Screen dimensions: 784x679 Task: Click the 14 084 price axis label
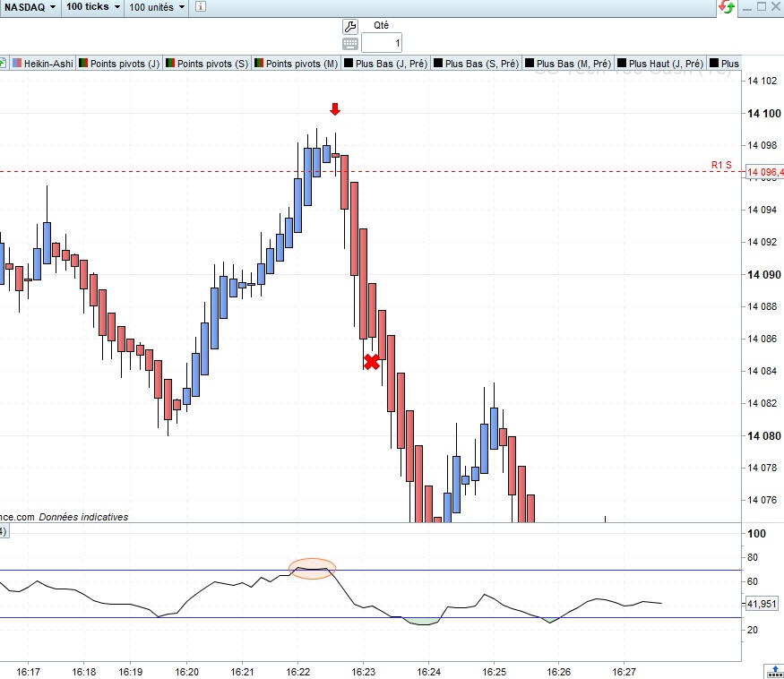click(x=762, y=371)
